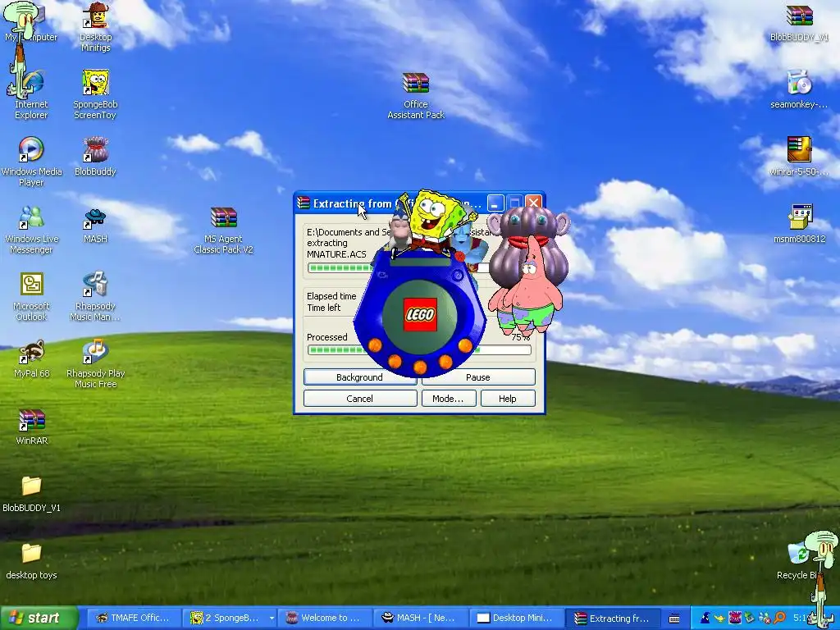Launch Rhapsody Play Music Free shortcut
Screen dimensions: 840x630
point(95,364)
